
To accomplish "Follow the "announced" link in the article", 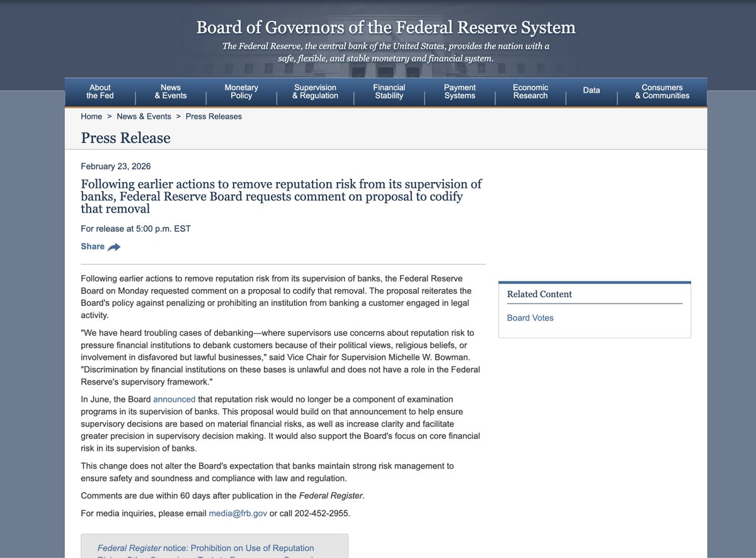I will [x=174, y=399].
